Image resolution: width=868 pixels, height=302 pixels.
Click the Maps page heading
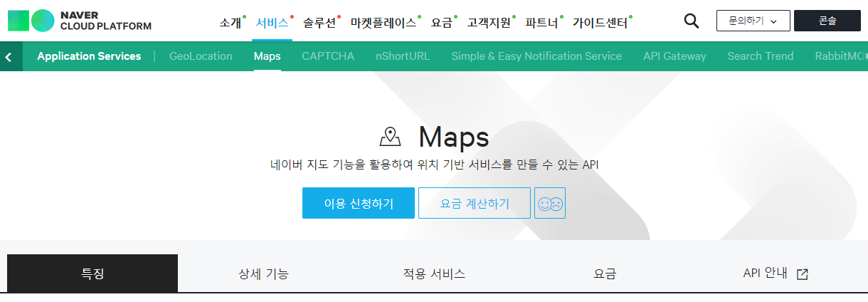point(454,136)
